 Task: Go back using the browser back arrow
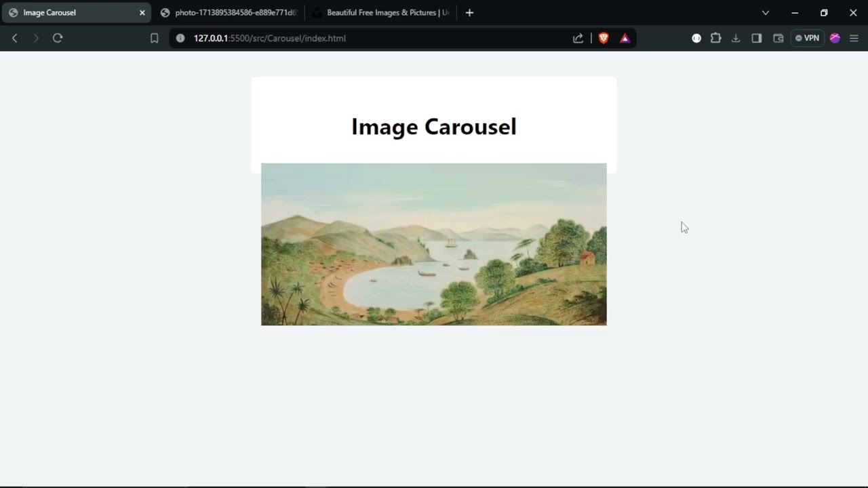tap(14, 38)
